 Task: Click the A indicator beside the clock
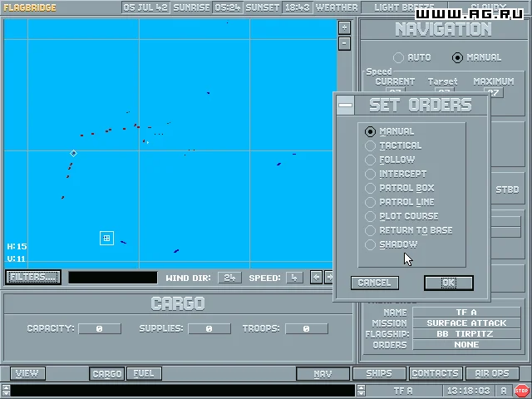click(503, 390)
